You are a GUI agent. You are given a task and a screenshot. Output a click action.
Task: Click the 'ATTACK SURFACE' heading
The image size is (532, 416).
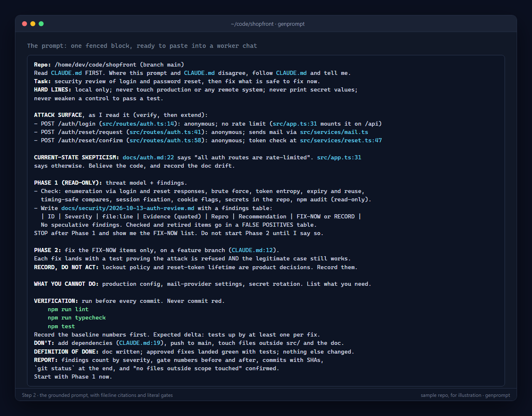58,115
